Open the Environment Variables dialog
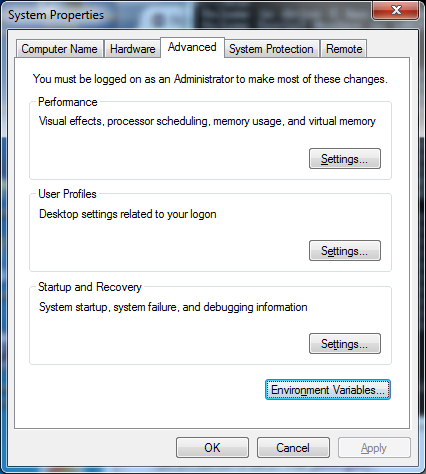 tap(328, 389)
